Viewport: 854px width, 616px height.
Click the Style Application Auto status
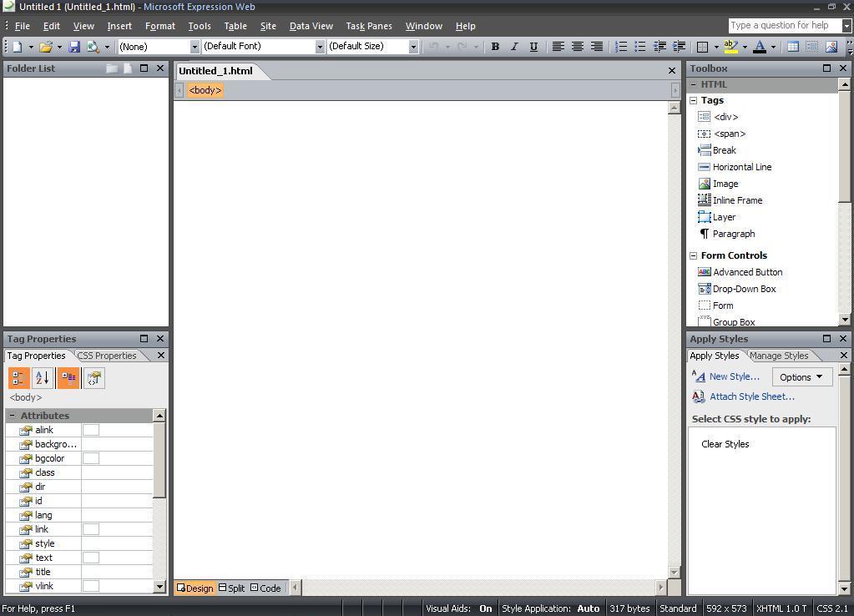551,608
